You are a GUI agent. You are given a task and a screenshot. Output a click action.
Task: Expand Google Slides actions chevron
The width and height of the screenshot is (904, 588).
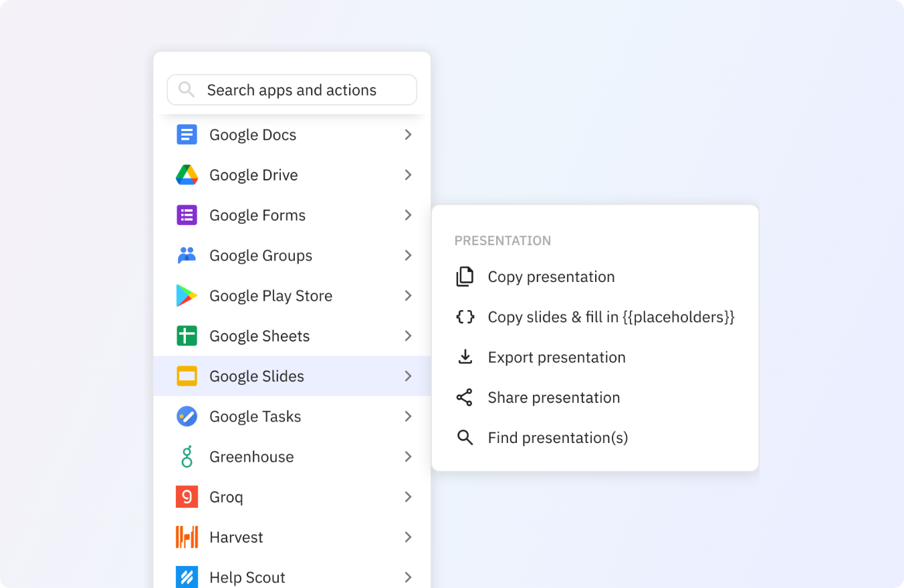pos(408,376)
